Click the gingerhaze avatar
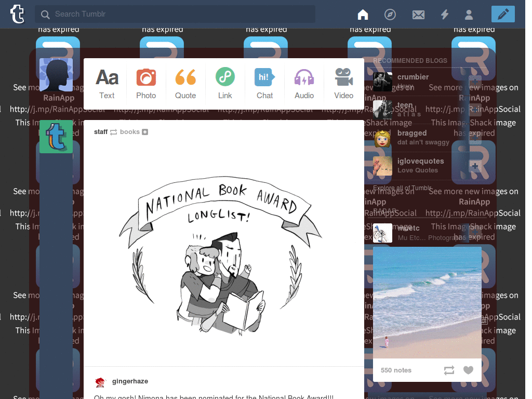The width and height of the screenshot is (532, 399). point(100,382)
